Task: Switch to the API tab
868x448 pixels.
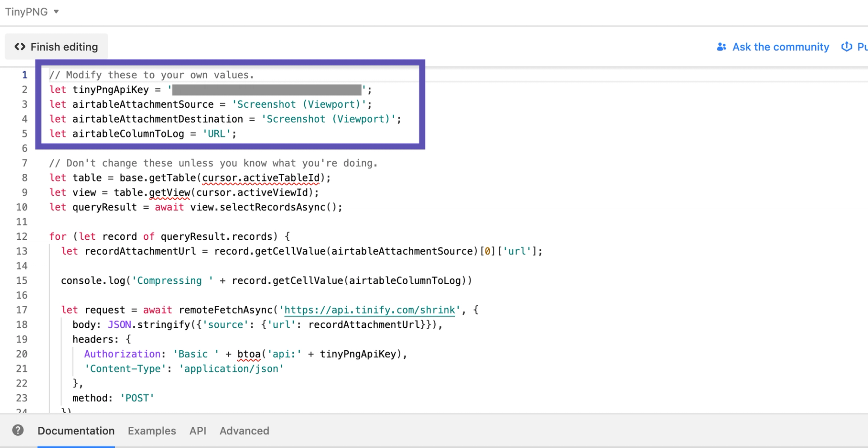Action: (x=198, y=431)
